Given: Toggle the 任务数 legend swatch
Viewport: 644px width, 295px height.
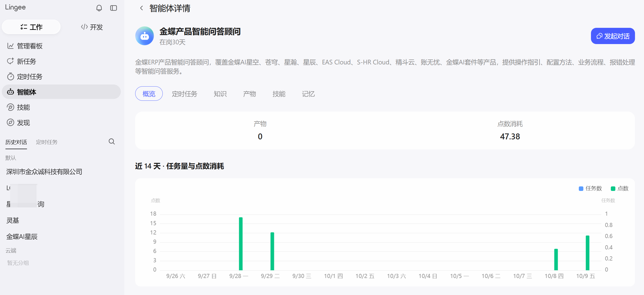Looking at the screenshot, I should pos(581,189).
